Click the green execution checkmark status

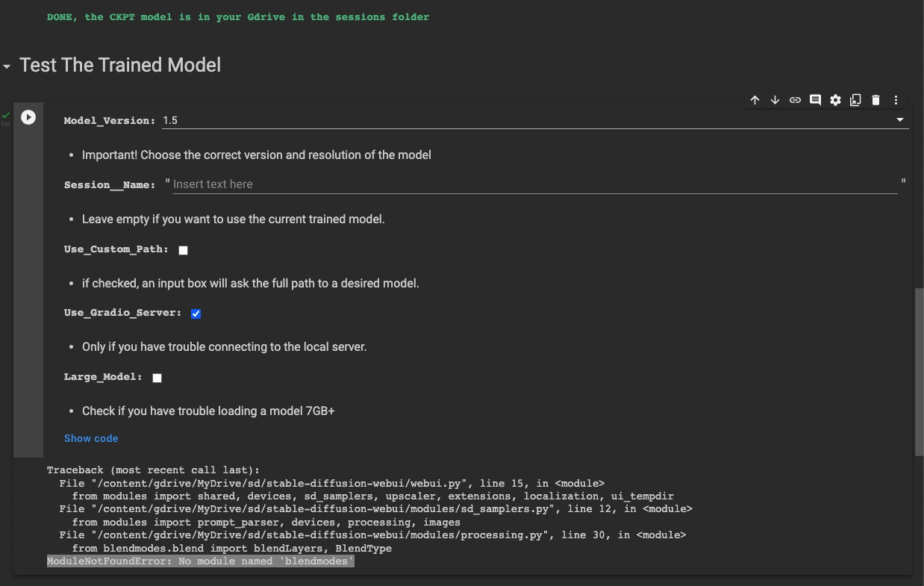click(x=6, y=116)
